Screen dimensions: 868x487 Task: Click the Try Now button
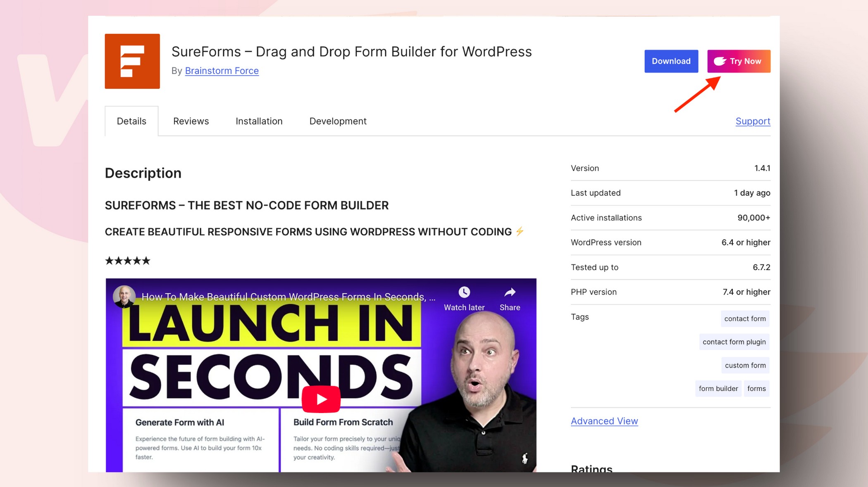click(739, 60)
